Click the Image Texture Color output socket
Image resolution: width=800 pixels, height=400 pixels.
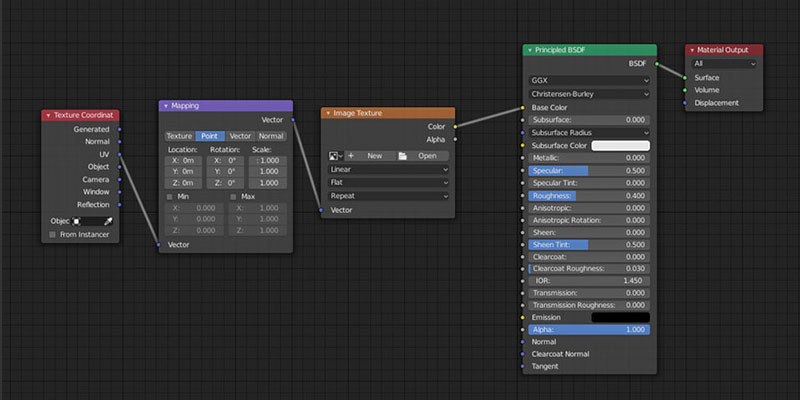point(455,127)
